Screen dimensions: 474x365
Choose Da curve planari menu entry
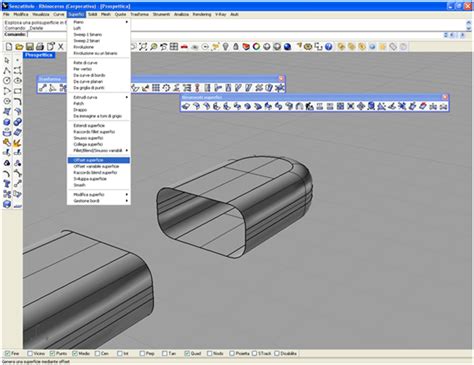(99, 82)
